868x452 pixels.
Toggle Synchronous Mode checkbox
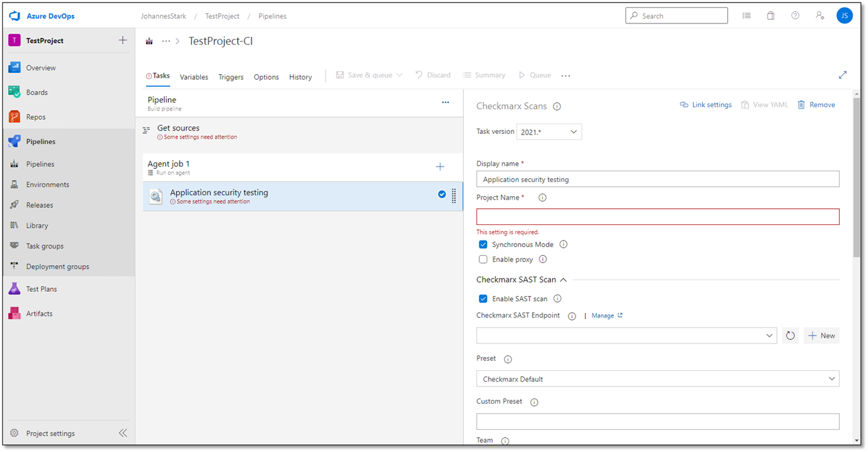pos(483,244)
